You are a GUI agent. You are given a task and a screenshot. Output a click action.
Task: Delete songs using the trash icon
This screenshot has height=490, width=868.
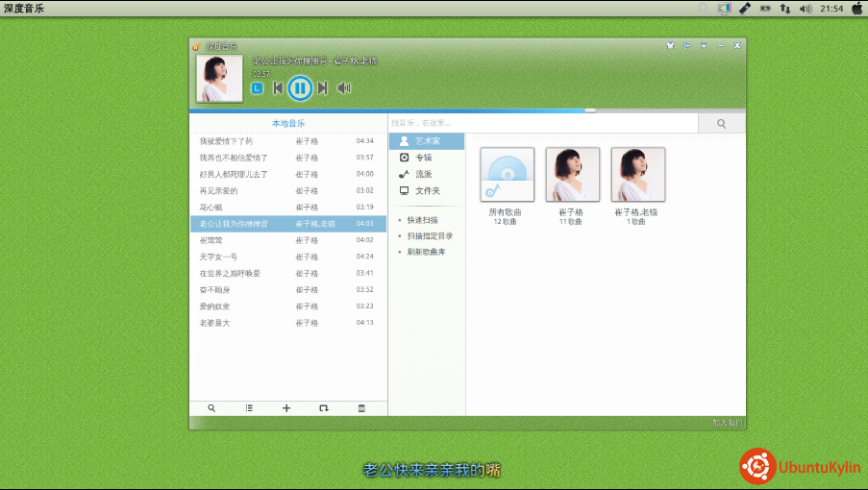coord(361,408)
